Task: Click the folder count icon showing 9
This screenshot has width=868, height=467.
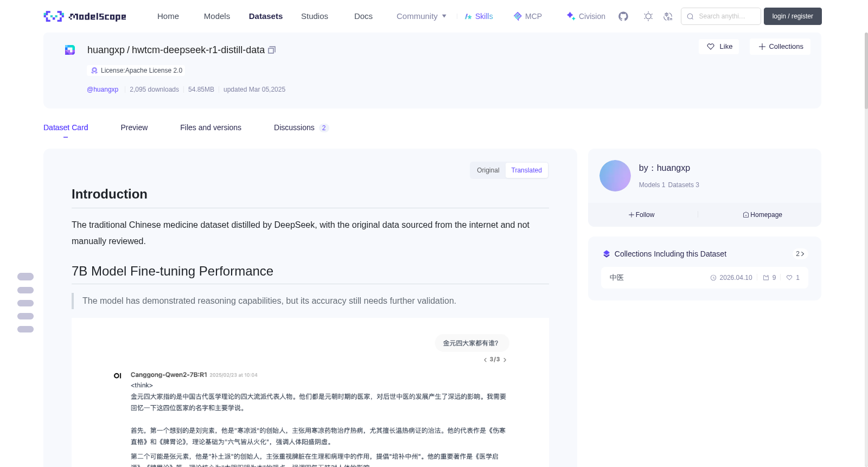Action: (769, 278)
